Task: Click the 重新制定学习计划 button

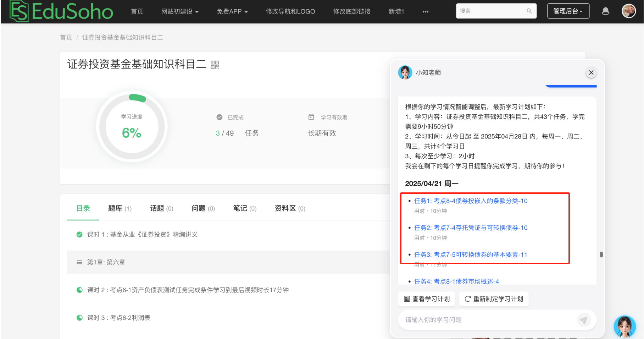Action: click(x=493, y=299)
